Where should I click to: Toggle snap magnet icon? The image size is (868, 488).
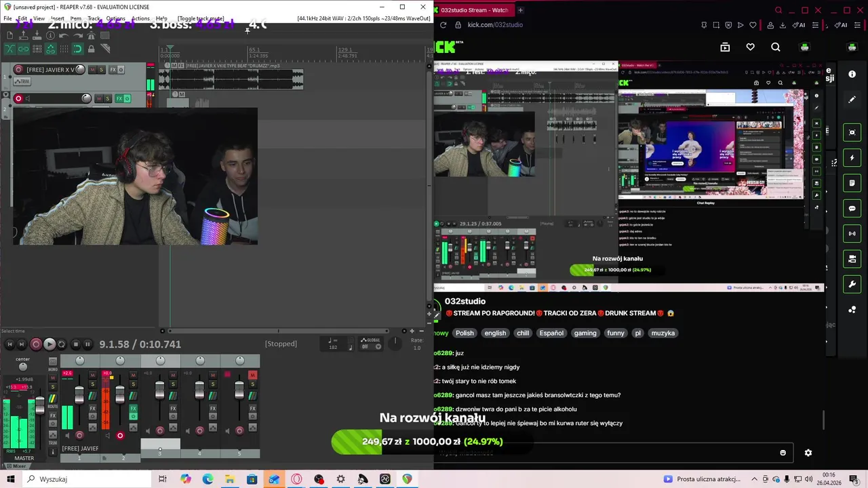click(78, 49)
